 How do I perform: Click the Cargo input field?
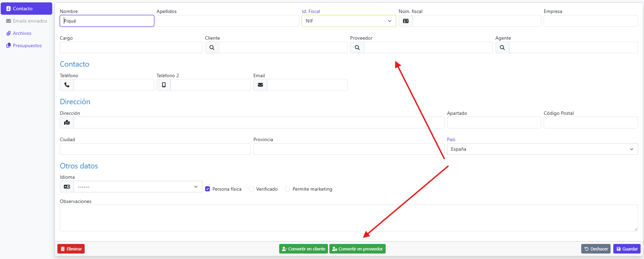[131, 47]
